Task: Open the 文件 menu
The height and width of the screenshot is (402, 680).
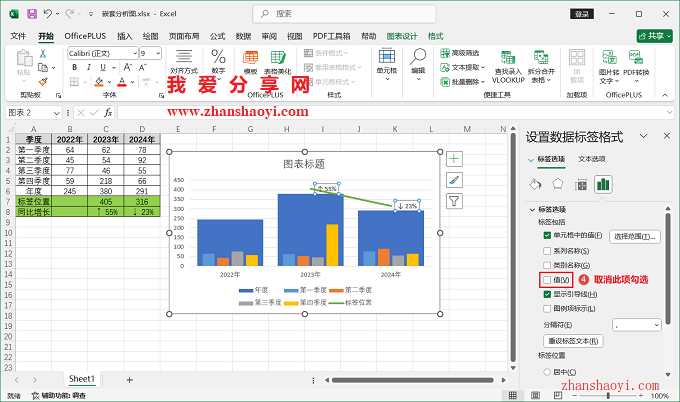Action: click(18, 36)
